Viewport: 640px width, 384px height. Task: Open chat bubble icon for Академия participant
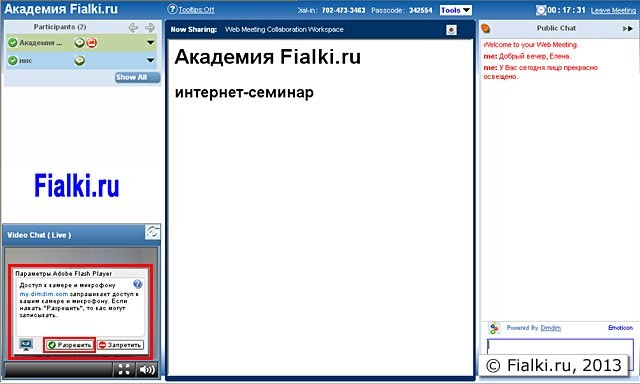pos(80,42)
